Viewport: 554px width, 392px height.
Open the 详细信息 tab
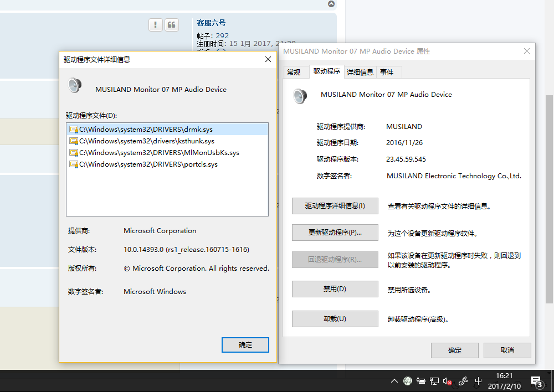click(x=360, y=72)
